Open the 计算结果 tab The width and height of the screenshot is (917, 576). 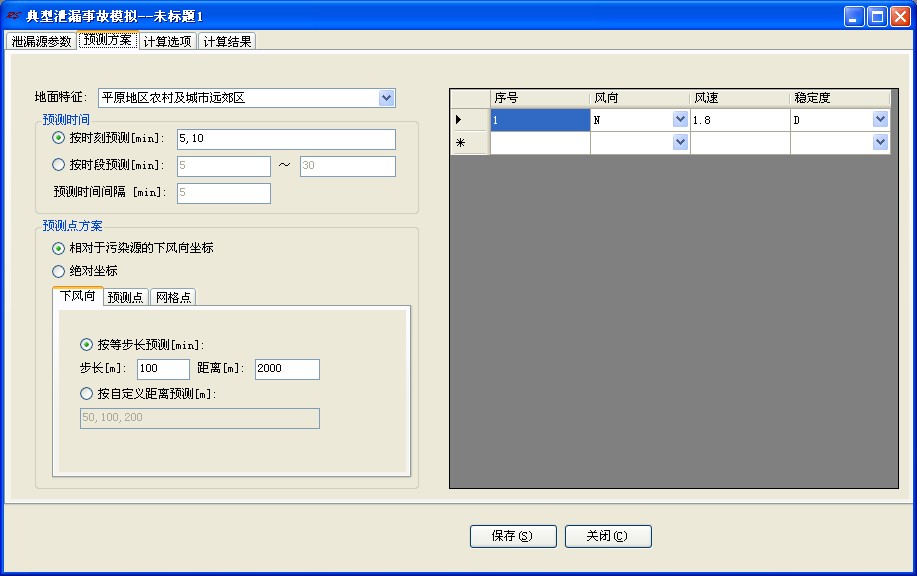[227, 41]
